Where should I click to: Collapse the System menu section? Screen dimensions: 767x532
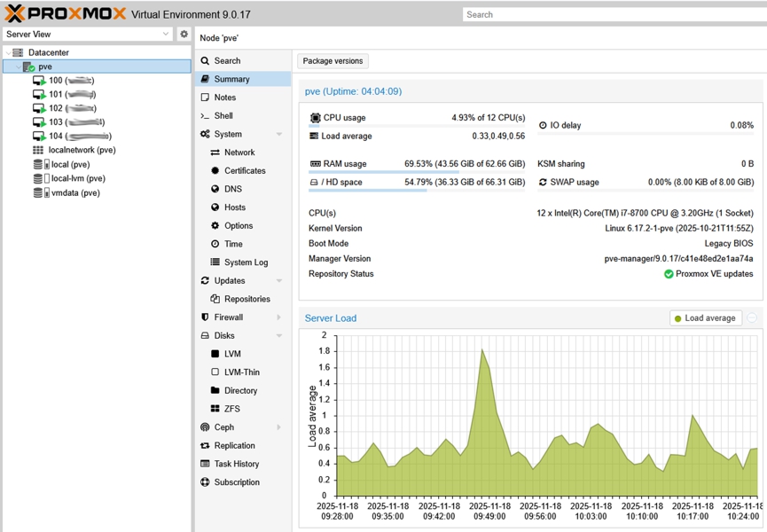click(279, 135)
